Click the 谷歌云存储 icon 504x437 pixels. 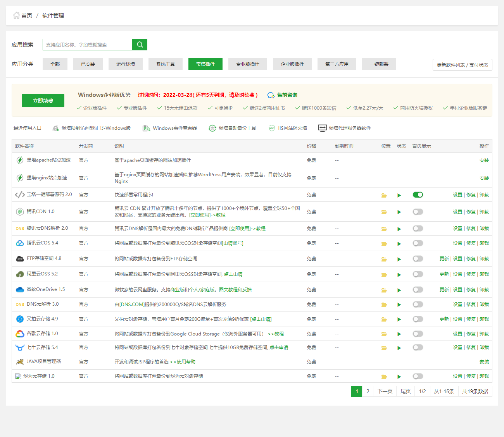pos(20,334)
